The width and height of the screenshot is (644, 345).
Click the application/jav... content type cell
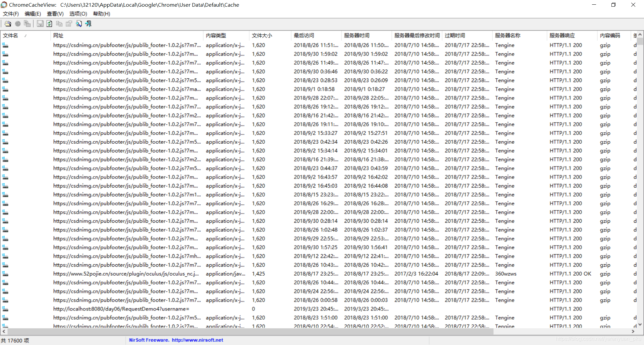225,274
